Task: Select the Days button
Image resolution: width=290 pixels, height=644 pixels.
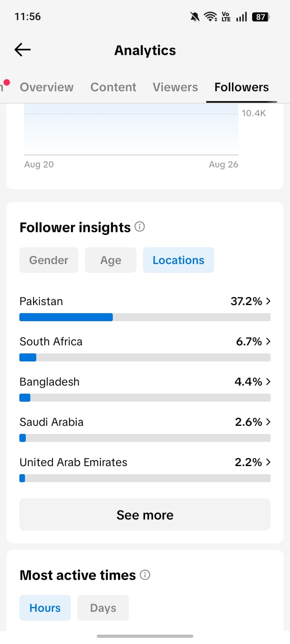Action: [103, 608]
